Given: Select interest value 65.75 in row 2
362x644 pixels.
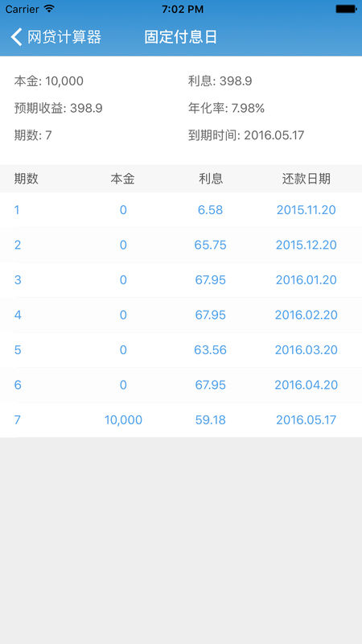Looking at the screenshot, I should click(x=210, y=245).
